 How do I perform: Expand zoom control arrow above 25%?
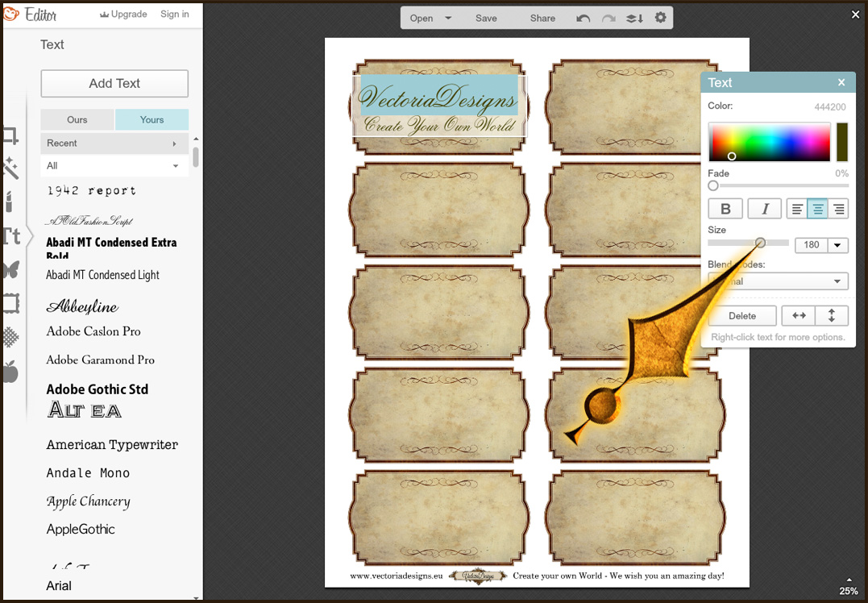click(849, 580)
